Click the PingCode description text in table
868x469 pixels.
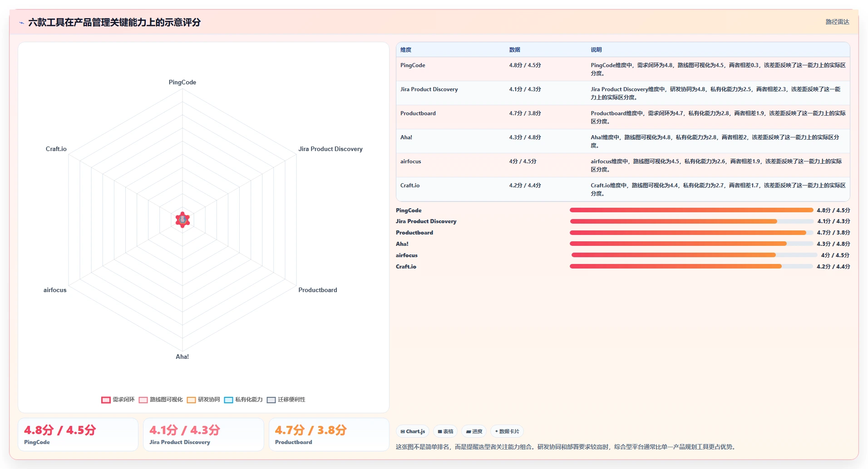point(718,69)
